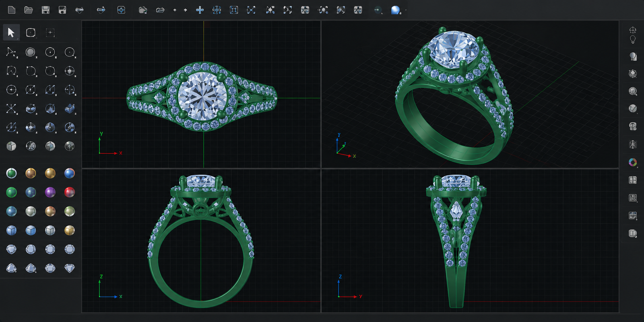This screenshot has height=322, width=644.
Task: Select the four-arrow scale icon in toolbar
Action: coord(251,10)
